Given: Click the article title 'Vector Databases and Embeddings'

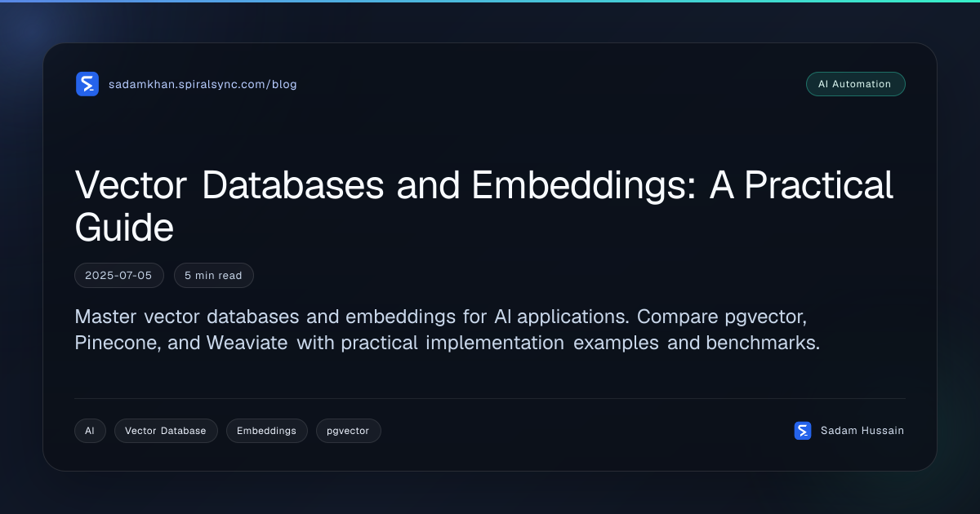Looking at the screenshot, I should coord(484,206).
